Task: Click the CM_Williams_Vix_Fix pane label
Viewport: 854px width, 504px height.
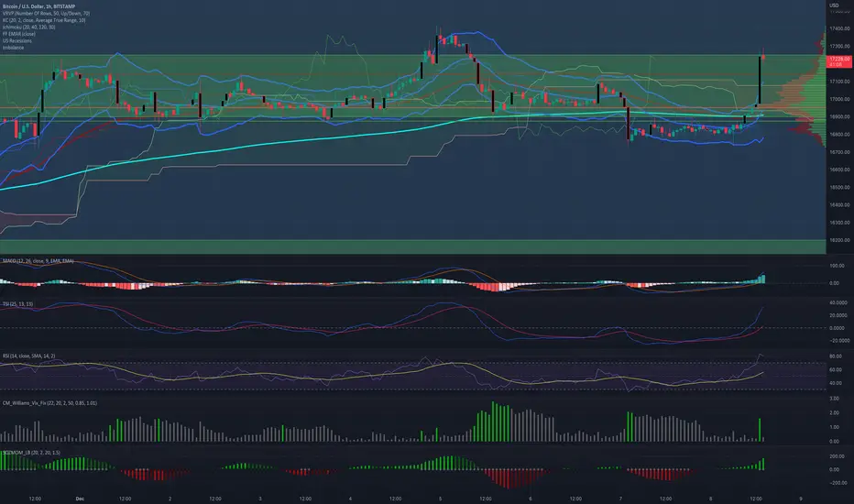Action: tap(49, 403)
